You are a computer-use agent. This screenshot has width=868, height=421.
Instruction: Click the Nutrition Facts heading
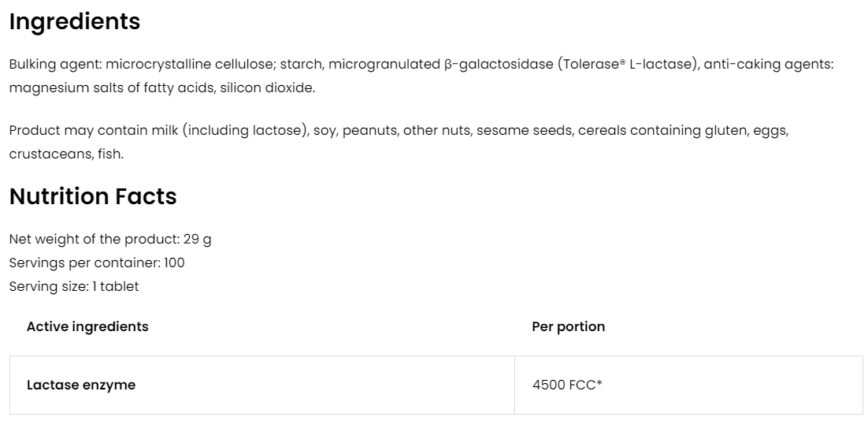[92, 196]
